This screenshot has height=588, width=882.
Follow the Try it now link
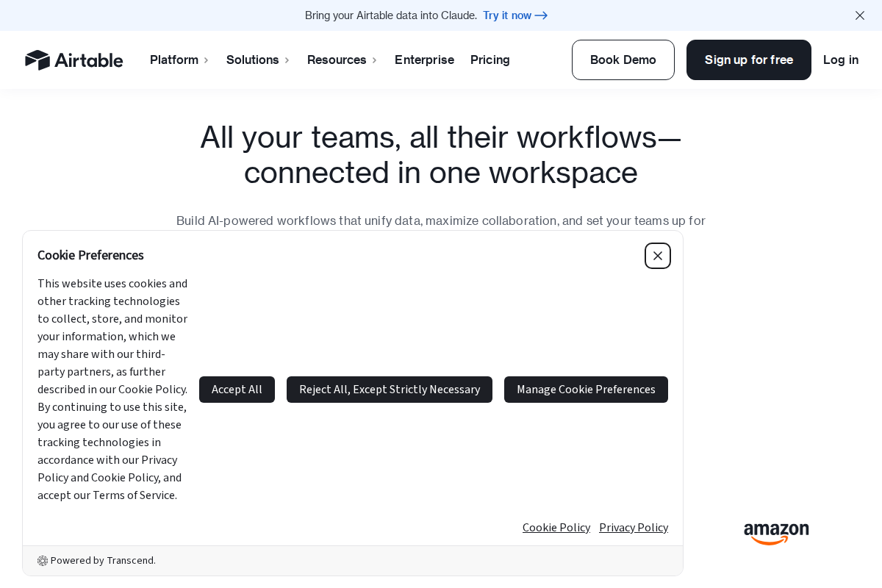click(x=515, y=15)
